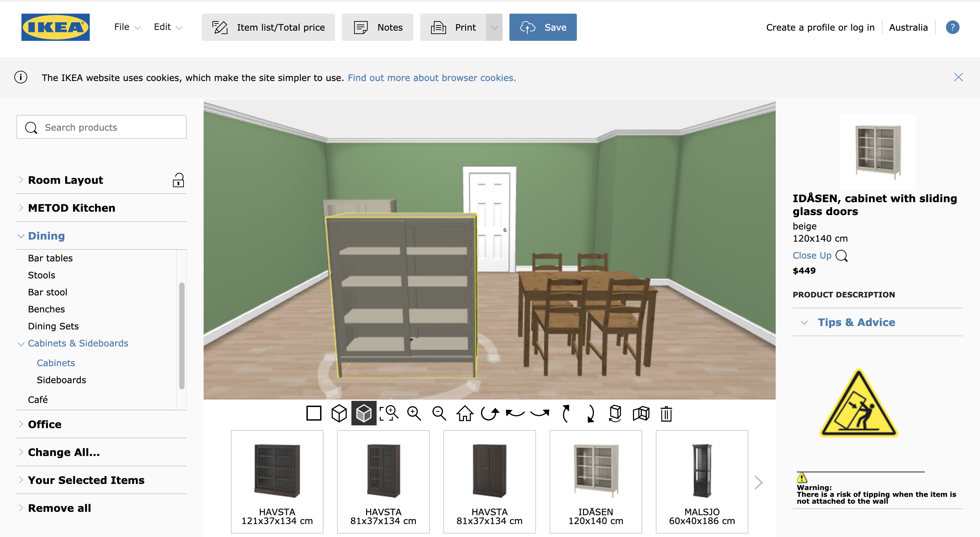This screenshot has height=537, width=980.
Task: Click the cookie info circle icon
Action: pos(20,77)
